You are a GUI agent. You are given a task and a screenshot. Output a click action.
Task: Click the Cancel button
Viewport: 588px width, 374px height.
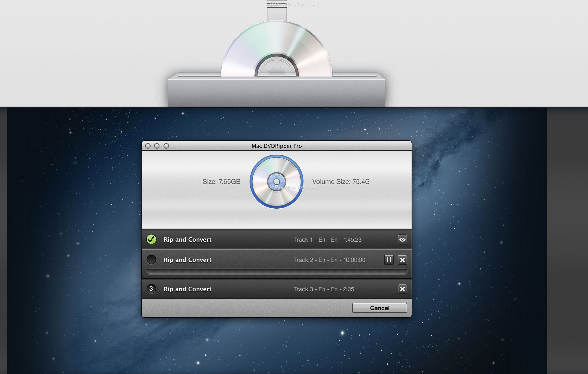pyautogui.click(x=379, y=308)
